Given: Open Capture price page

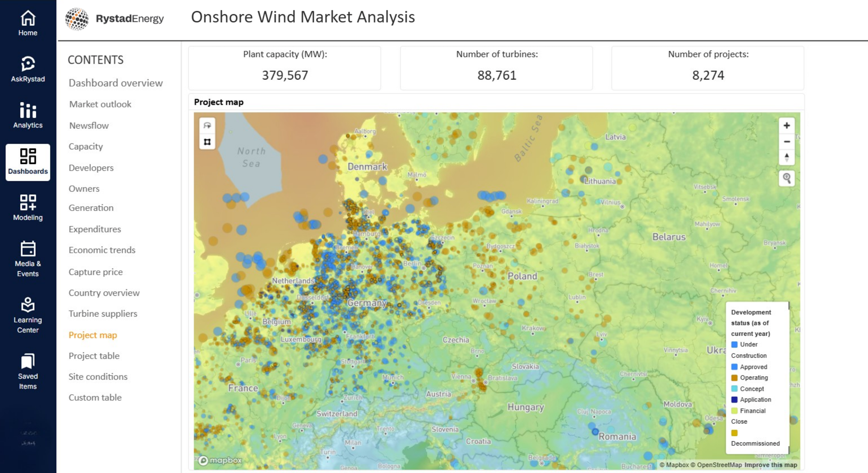Looking at the screenshot, I should [95, 272].
